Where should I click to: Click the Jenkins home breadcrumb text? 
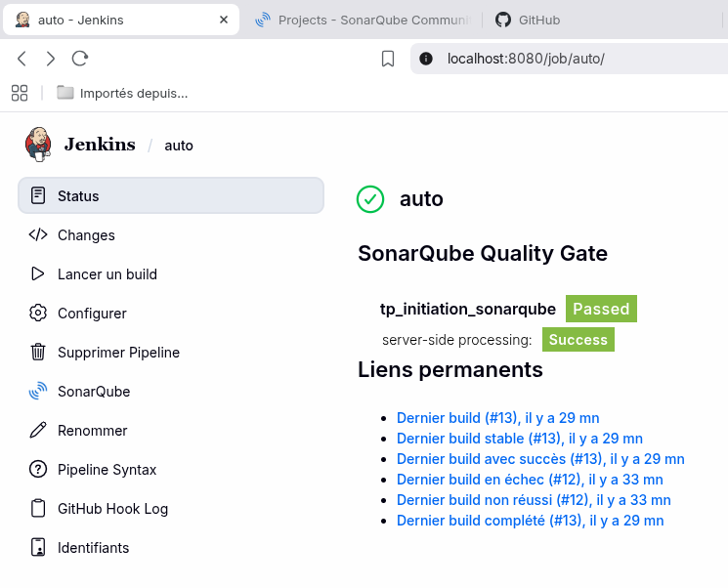tap(100, 145)
